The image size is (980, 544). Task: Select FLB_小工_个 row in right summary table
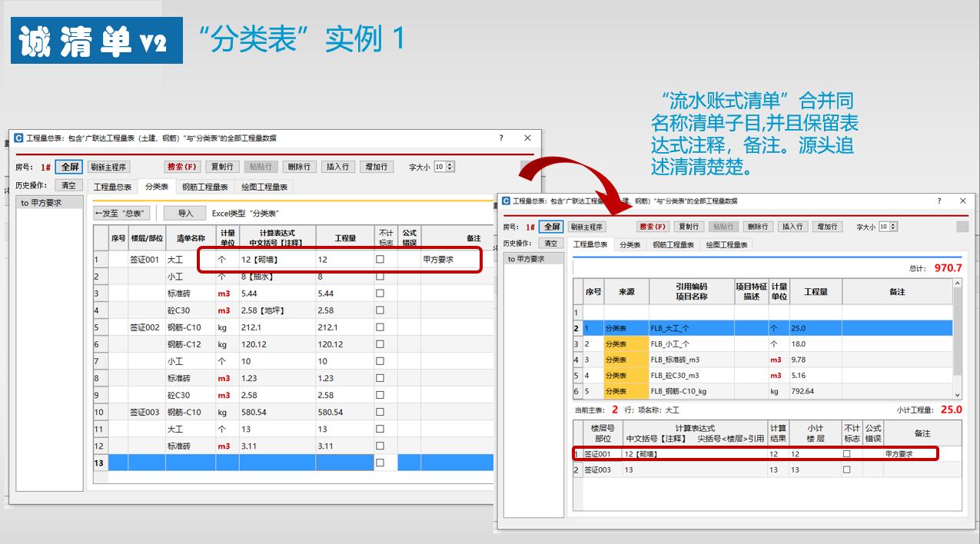pyautogui.click(x=669, y=344)
